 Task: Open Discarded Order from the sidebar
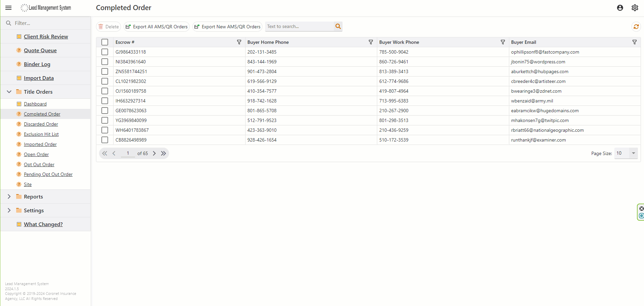click(41, 124)
